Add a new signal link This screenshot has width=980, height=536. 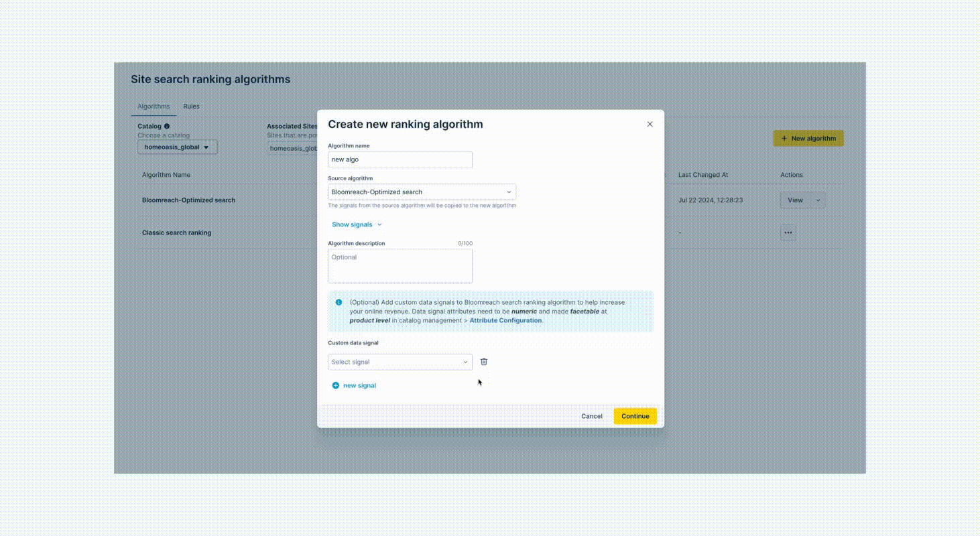(359, 385)
